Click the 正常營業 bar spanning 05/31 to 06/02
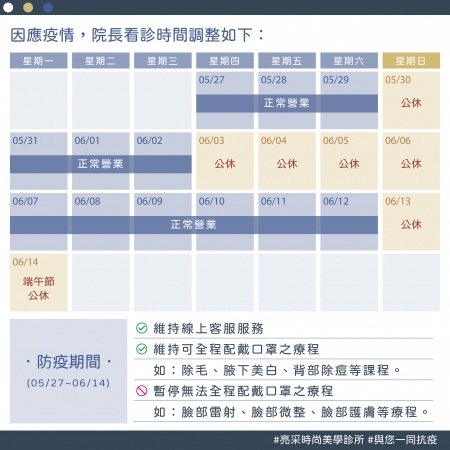The height and width of the screenshot is (450, 450). tap(101, 164)
